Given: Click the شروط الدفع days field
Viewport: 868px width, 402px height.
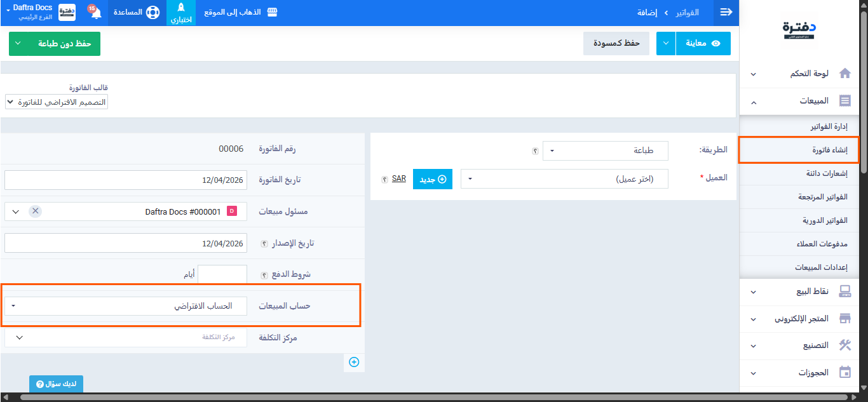Looking at the screenshot, I should (222, 275).
